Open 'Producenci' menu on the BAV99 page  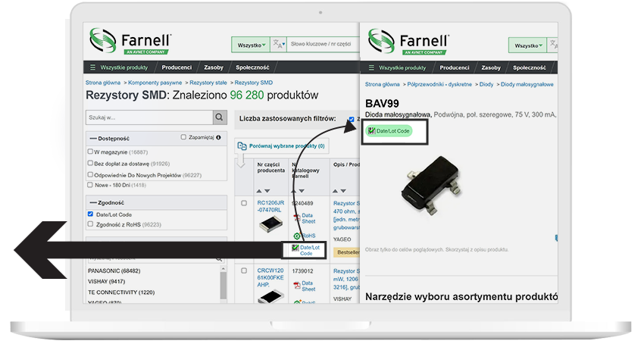pyautogui.click(x=455, y=67)
